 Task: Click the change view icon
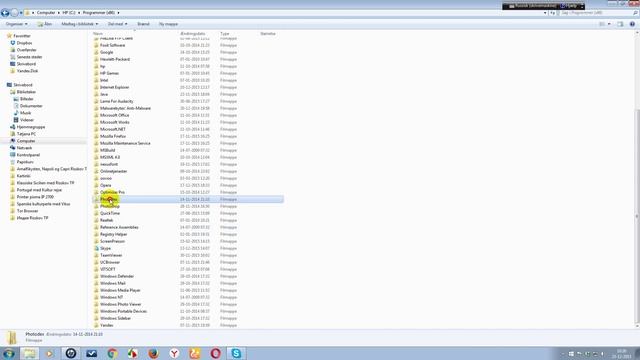pyautogui.click(x=602, y=24)
